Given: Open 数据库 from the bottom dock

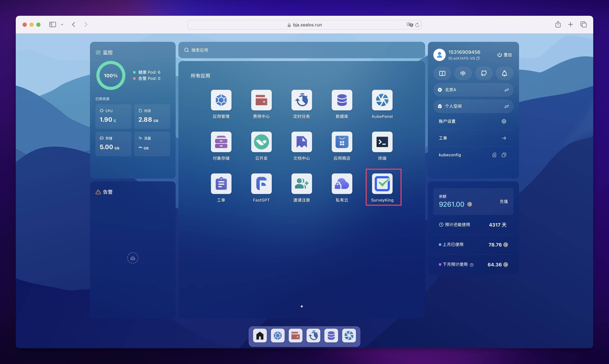Looking at the screenshot, I should pyautogui.click(x=331, y=336).
